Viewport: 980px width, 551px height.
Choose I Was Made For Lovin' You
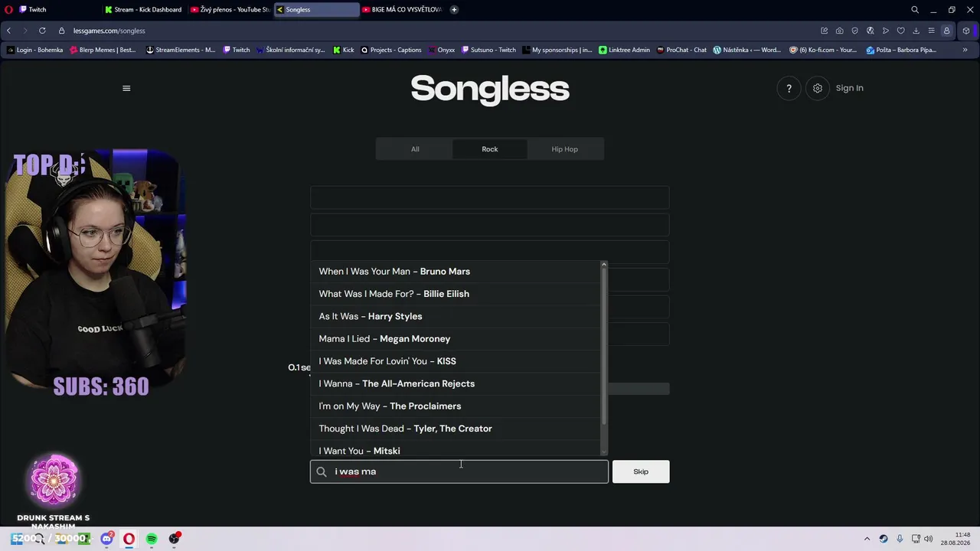(x=456, y=361)
